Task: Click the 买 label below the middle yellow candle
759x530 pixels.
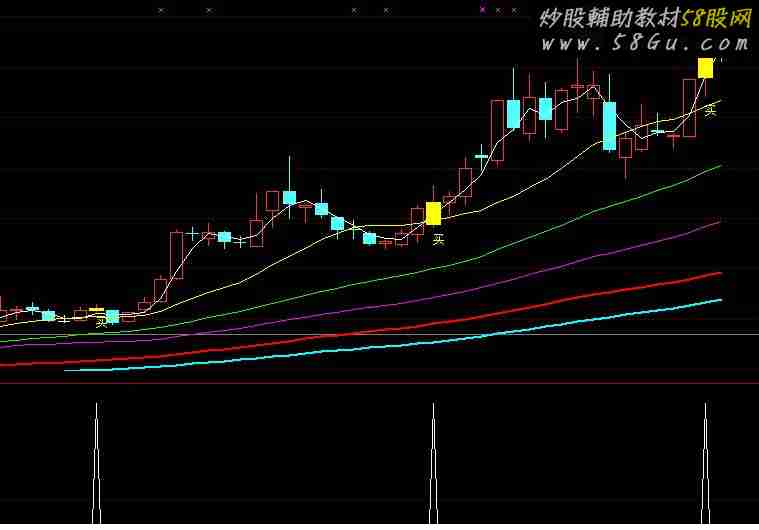Action: (x=438, y=239)
